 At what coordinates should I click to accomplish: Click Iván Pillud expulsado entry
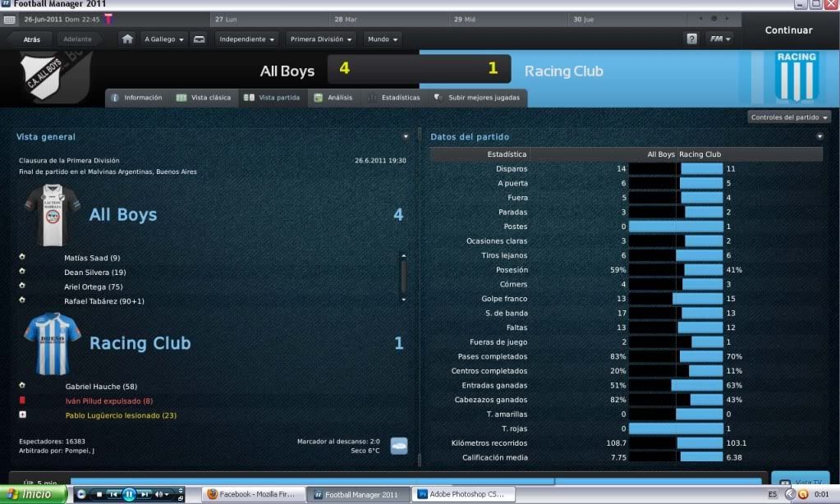coord(109,401)
